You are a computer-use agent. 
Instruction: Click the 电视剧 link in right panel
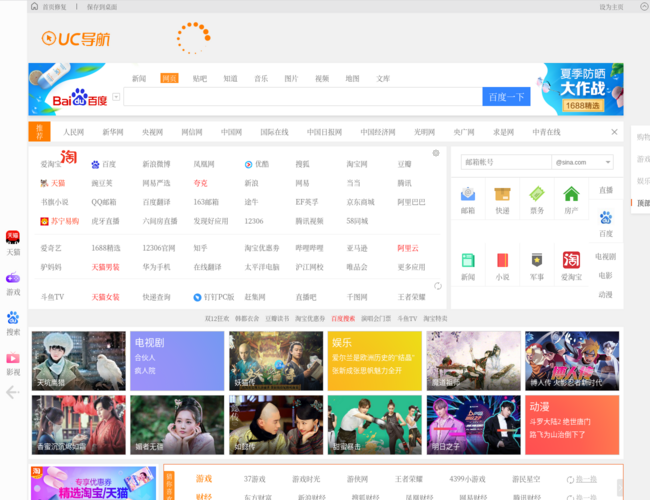tap(605, 256)
